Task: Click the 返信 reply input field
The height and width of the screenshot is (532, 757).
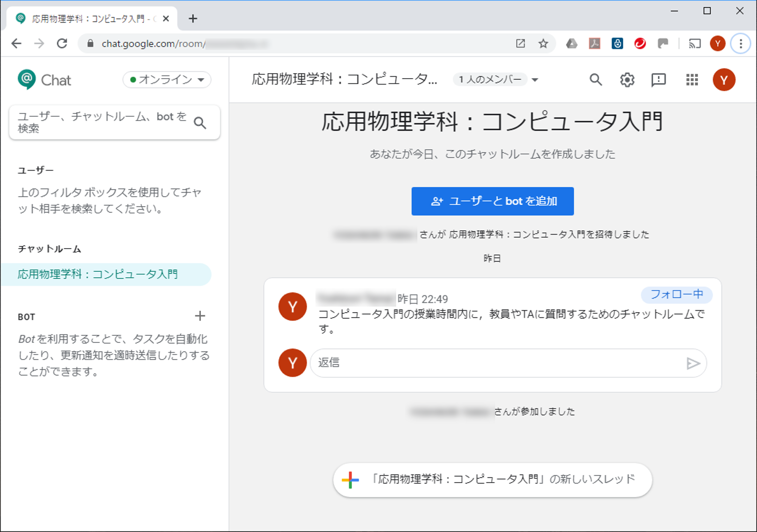Action: [508, 363]
